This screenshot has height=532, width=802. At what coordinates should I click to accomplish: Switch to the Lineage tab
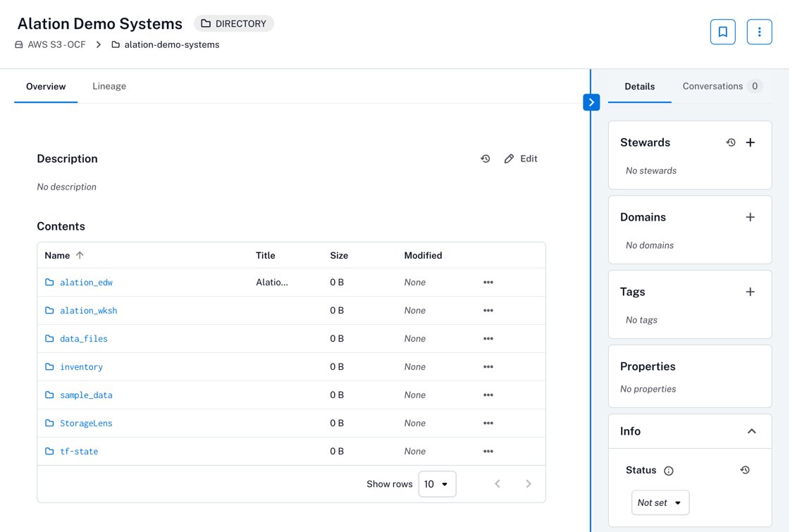click(109, 87)
